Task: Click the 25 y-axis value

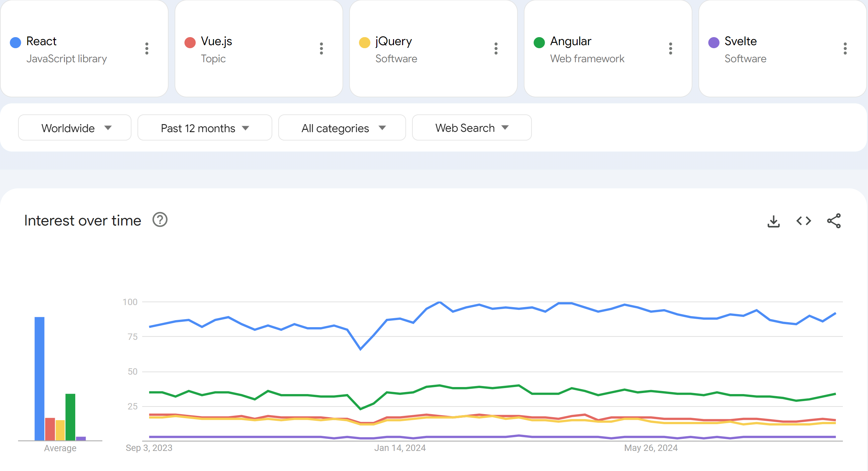Action: pos(132,407)
